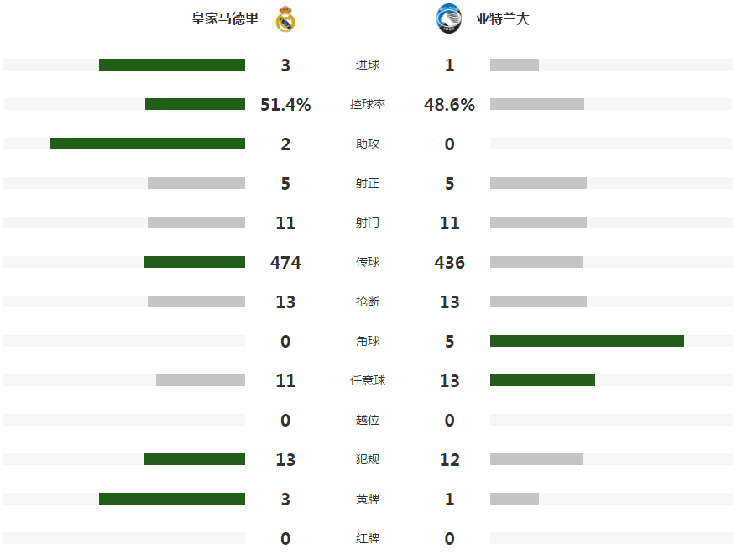Image resolution: width=737 pixels, height=560 pixels.
Task: Click the Real Madrid green assists bar
Action: pos(148,144)
